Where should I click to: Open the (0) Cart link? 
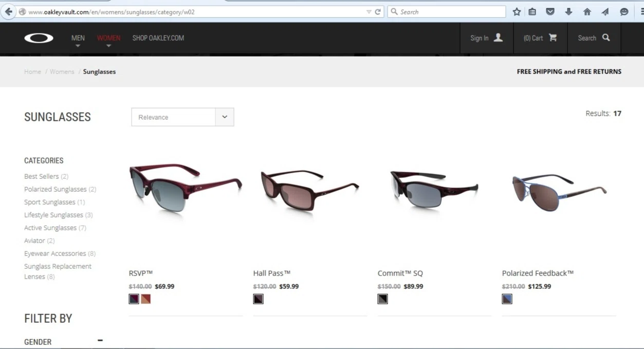[x=533, y=38]
